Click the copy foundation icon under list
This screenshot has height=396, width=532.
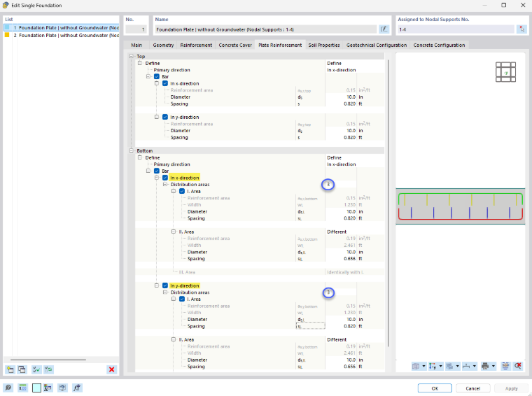[22, 369]
